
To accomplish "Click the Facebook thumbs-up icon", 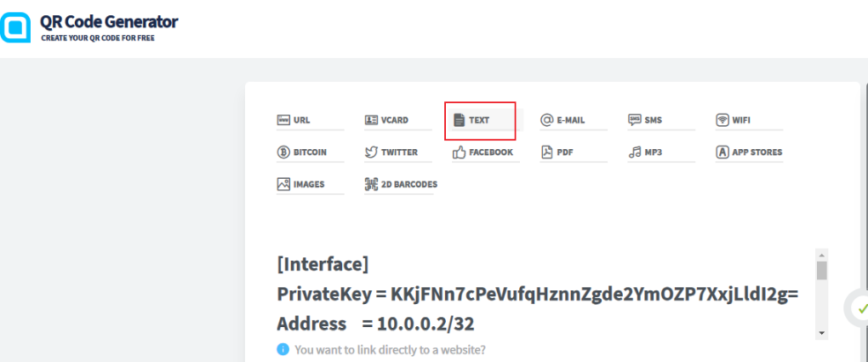I will click(x=460, y=152).
